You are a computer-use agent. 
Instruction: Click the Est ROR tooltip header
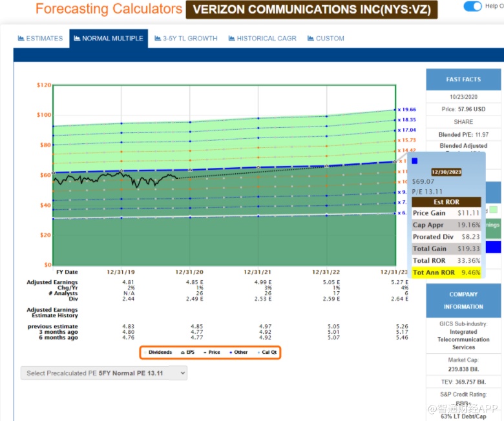click(x=446, y=202)
